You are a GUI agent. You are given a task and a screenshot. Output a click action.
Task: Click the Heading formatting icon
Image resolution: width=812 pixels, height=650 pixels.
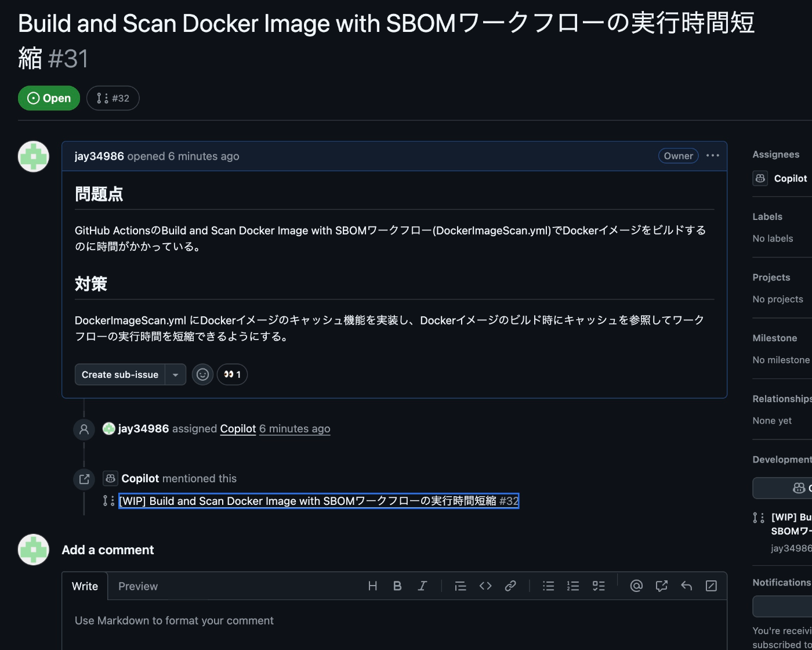(373, 586)
